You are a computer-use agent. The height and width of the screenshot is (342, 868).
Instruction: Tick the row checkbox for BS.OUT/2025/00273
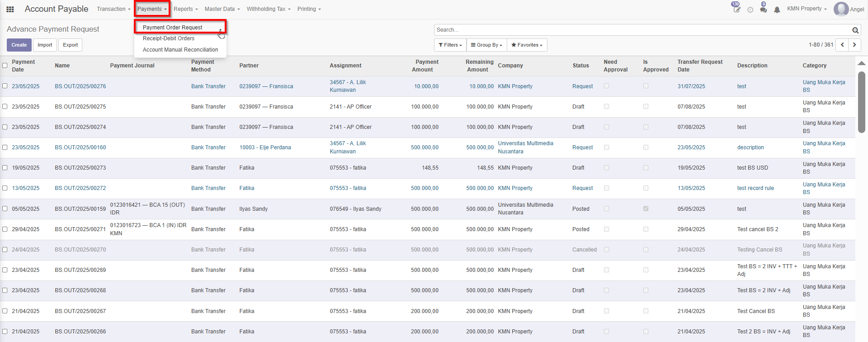click(5, 168)
